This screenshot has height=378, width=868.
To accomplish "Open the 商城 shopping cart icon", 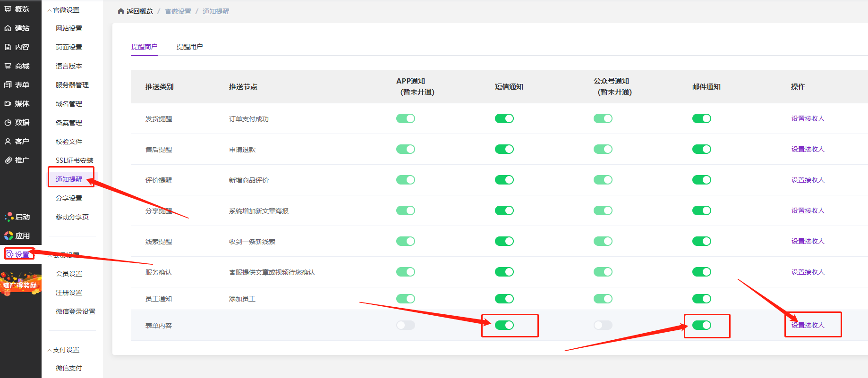I will [x=8, y=66].
